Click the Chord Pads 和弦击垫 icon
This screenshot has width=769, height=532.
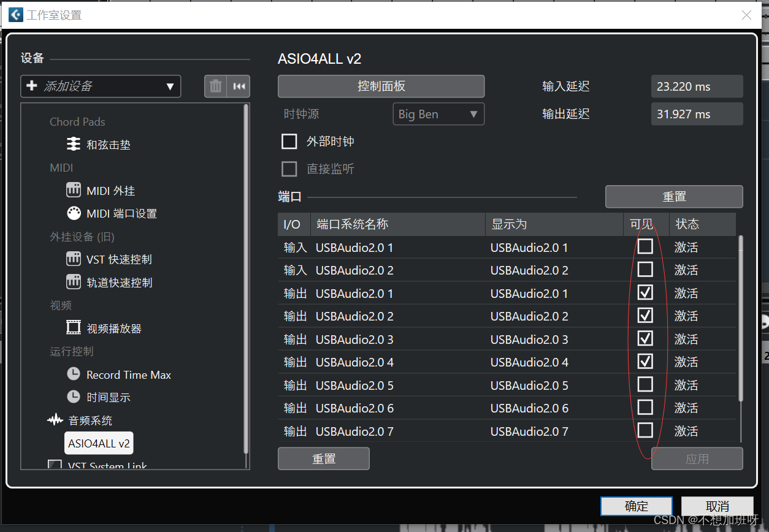click(x=74, y=144)
